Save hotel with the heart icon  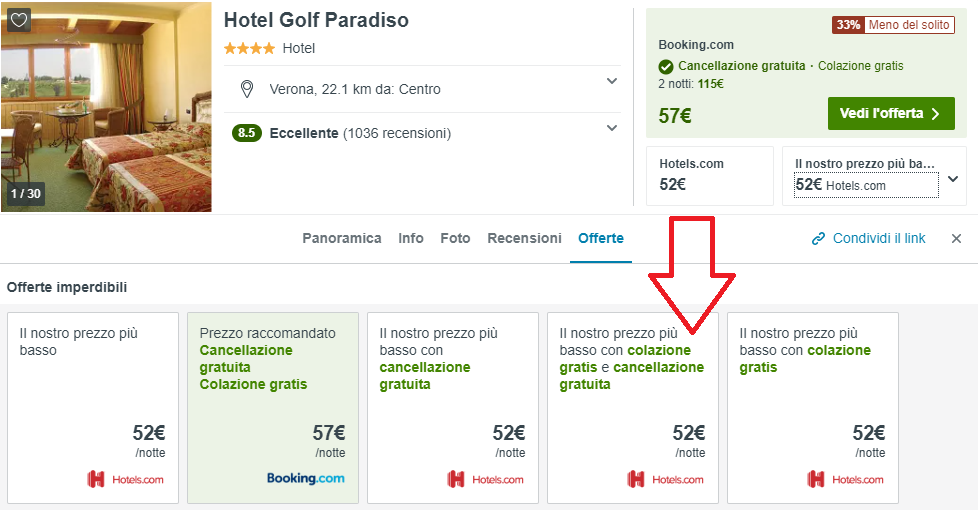point(18,20)
